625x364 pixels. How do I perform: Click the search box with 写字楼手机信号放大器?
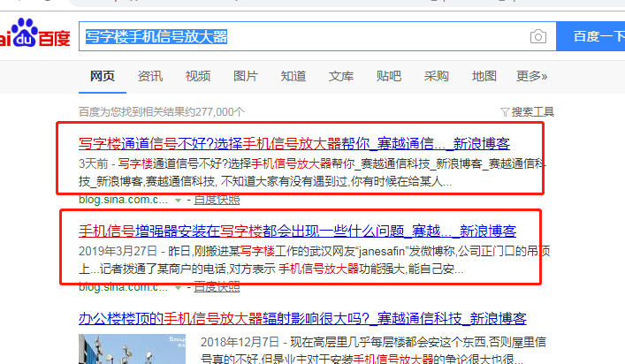point(317,36)
